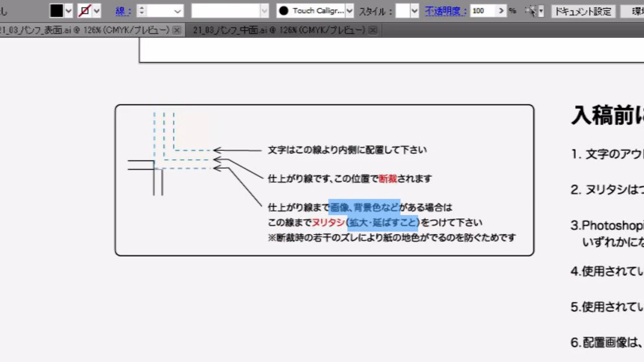The image size is (644, 362).
Task: Expand the Touch Calligraphic brush dropdown
Action: [350, 11]
